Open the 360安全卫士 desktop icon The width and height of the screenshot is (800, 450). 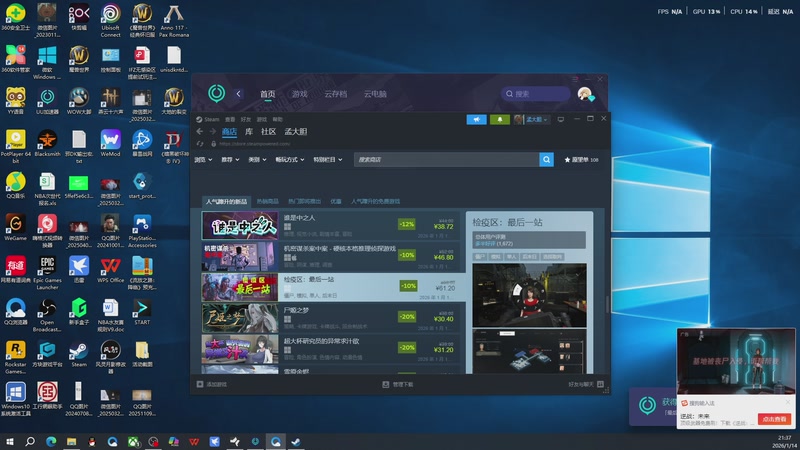pyautogui.click(x=15, y=17)
